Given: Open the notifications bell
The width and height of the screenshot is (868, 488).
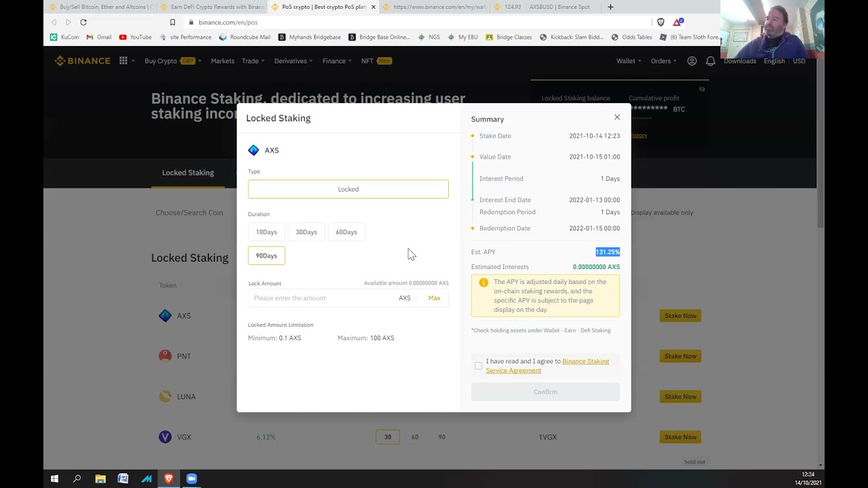Looking at the screenshot, I should [x=711, y=61].
